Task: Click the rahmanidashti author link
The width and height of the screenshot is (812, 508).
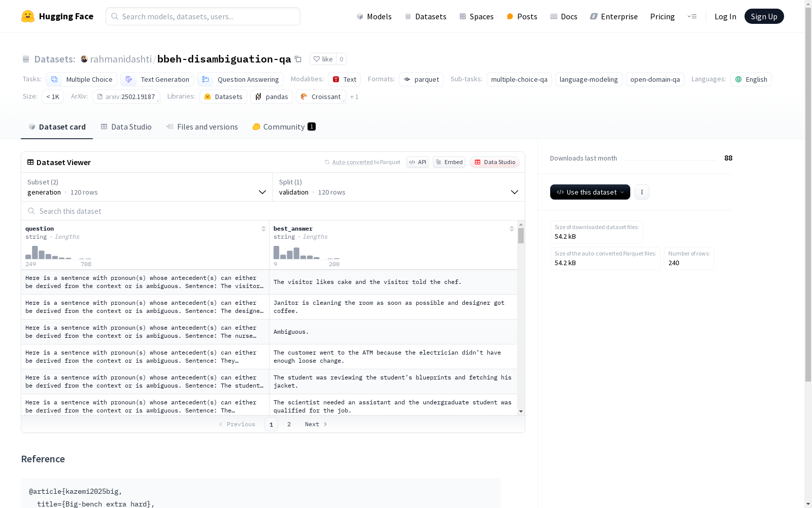Action: point(121,59)
